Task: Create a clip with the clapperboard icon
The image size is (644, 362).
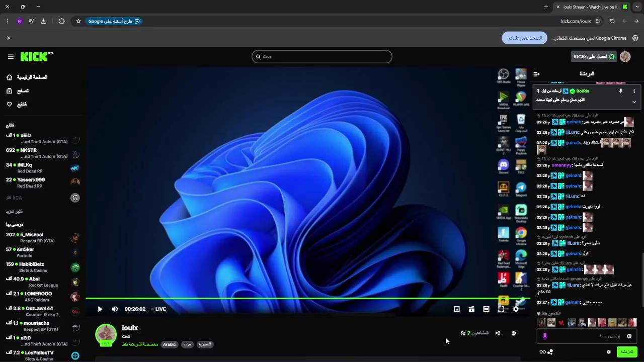Action: [x=471, y=309]
